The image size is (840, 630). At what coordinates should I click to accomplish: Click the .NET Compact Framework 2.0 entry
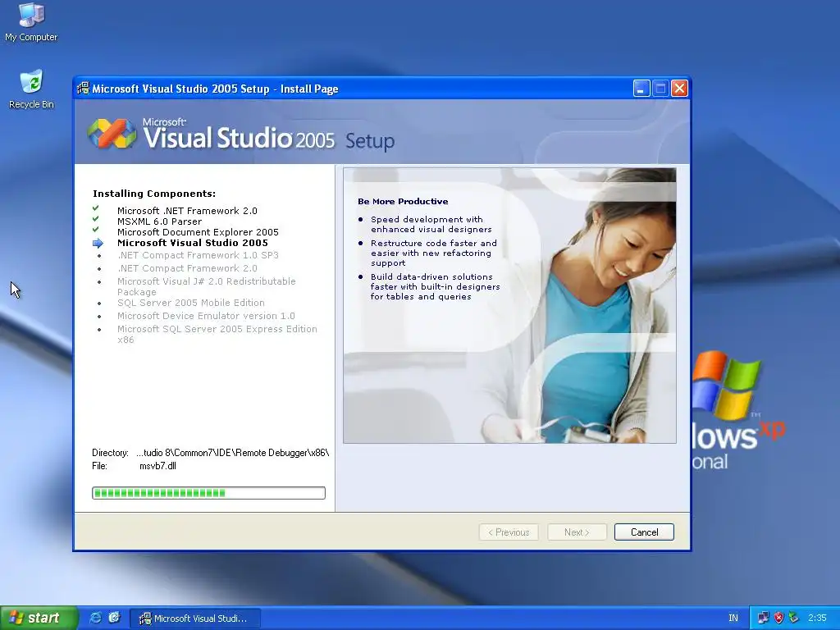(187, 268)
